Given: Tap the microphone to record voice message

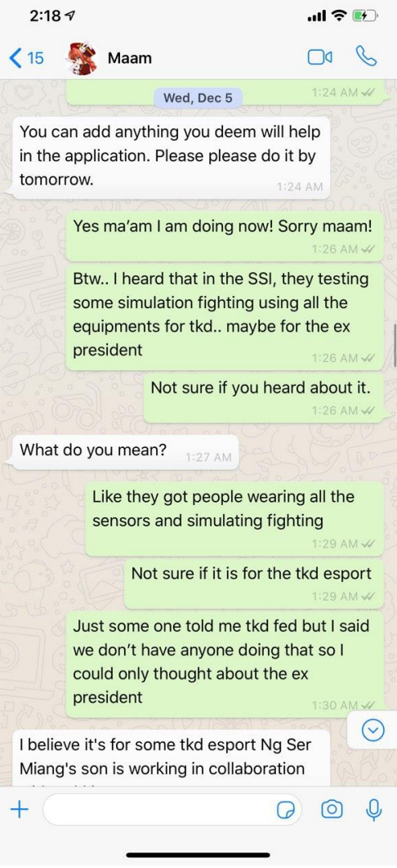Looking at the screenshot, I should [374, 809].
